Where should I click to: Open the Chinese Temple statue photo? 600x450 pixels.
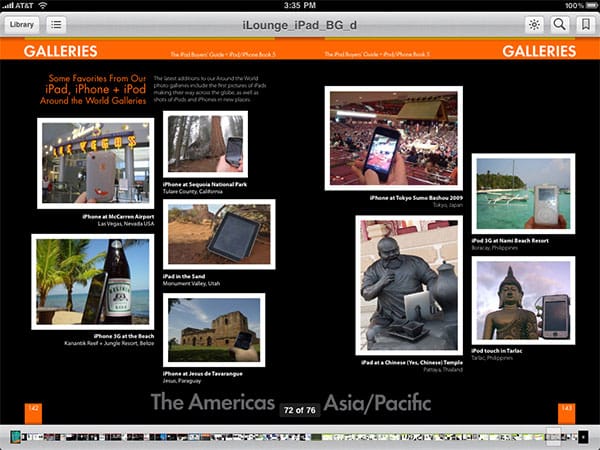point(409,285)
